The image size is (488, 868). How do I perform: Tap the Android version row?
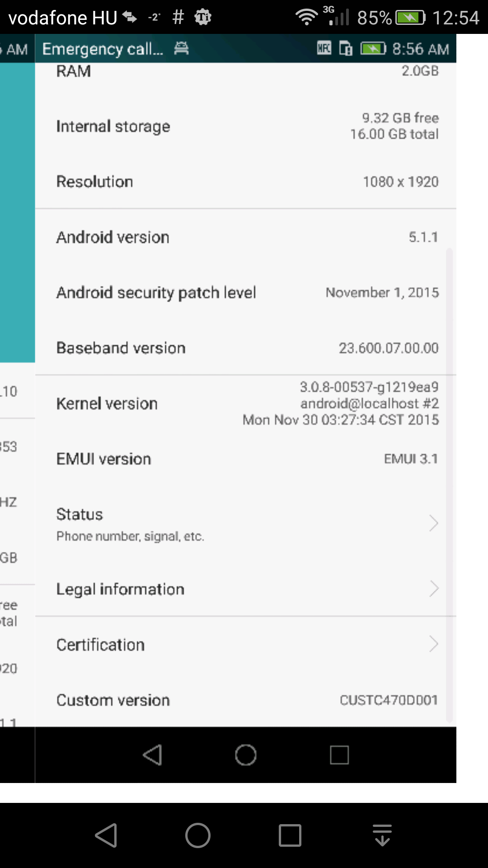(x=246, y=237)
